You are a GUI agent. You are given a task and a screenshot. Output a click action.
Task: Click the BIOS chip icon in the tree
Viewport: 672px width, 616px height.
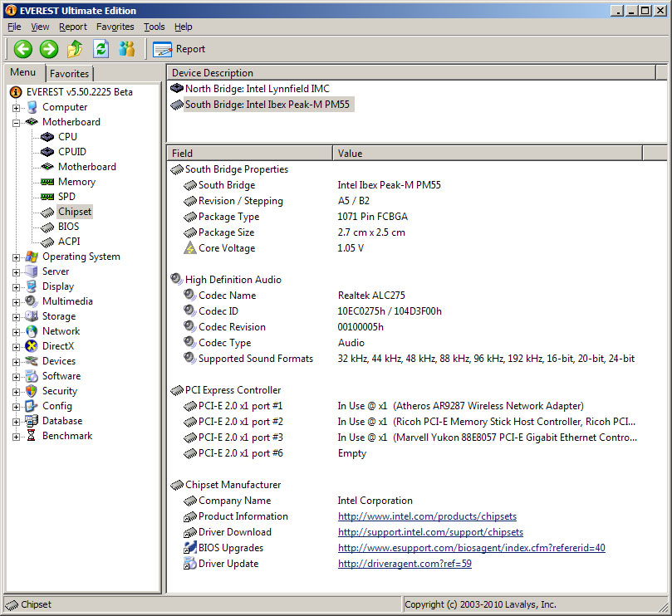(47, 227)
